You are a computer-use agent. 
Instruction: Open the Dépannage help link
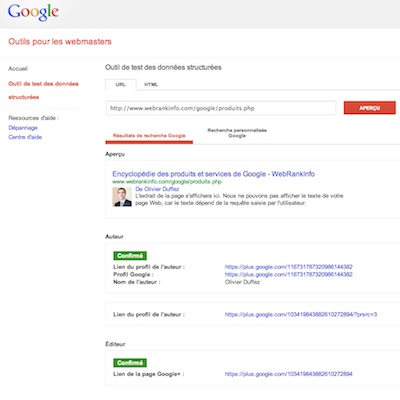click(23, 128)
